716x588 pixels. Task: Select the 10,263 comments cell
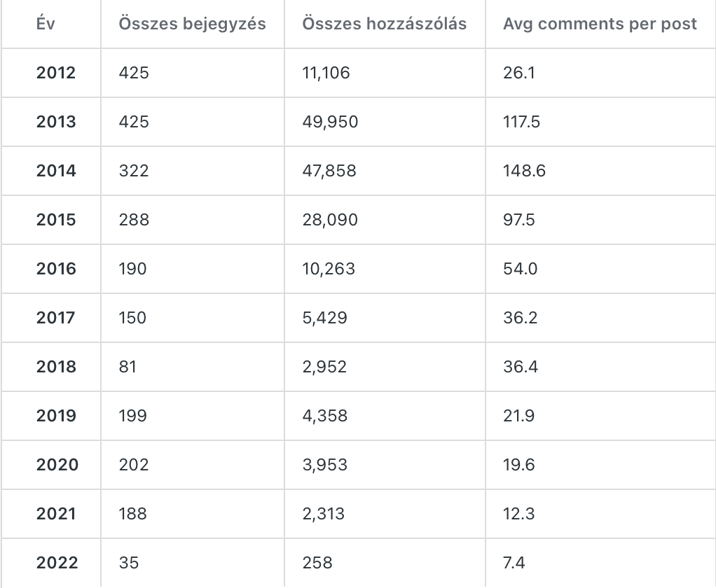point(329,269)
